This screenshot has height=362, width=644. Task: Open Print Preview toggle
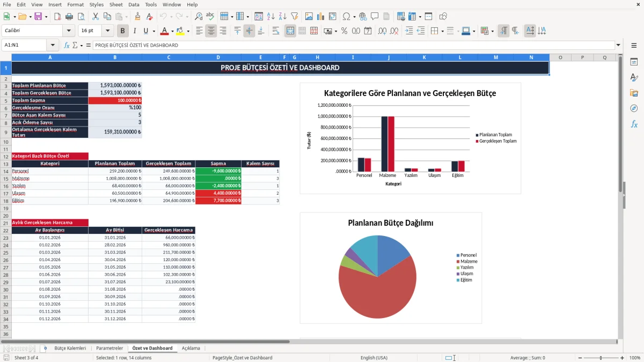pos(81,17)
